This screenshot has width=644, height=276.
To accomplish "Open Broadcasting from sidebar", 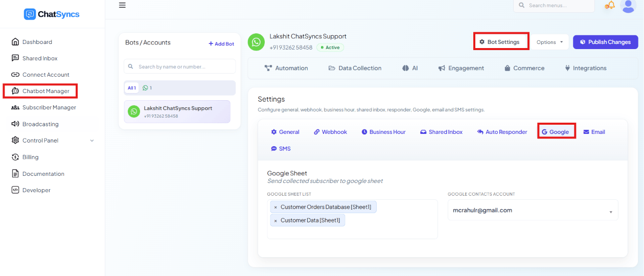I will point(40,124).
